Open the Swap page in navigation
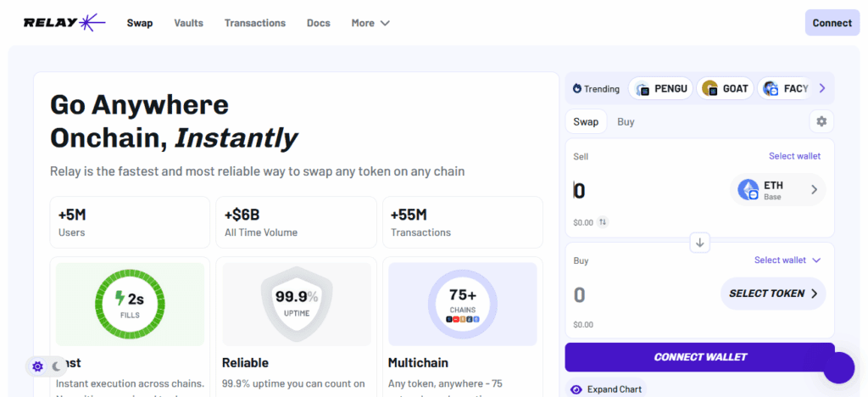 (x=140, y=23)
